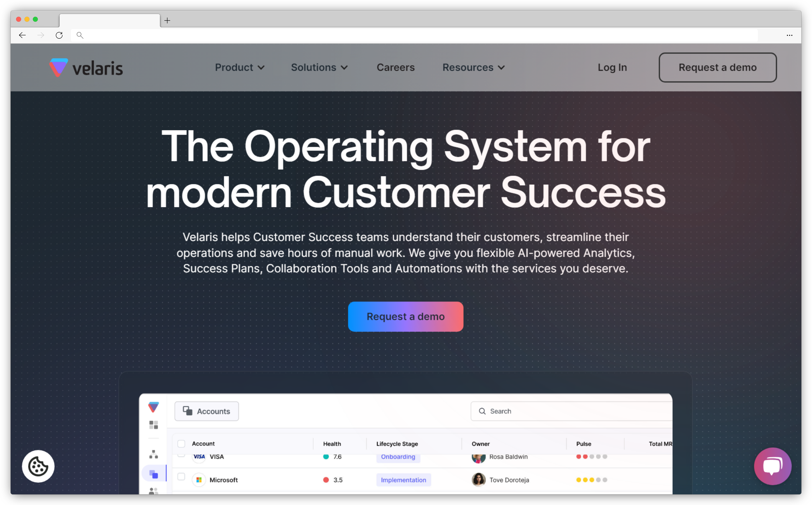Click the hero Request a demo button
Screen dimensions: 812x505
click(x=406, y=316)
